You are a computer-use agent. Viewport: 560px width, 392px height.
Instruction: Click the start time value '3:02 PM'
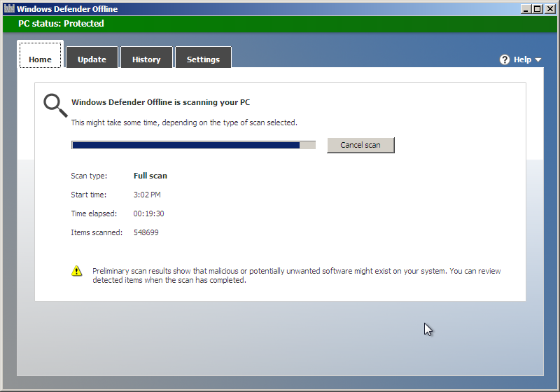click(147, 195)
